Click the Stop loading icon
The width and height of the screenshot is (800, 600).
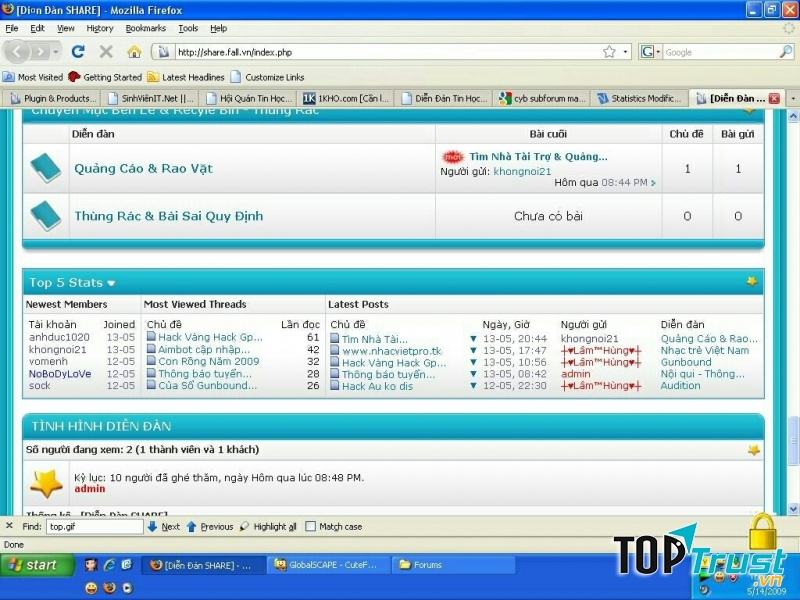(x=106, y=51)
